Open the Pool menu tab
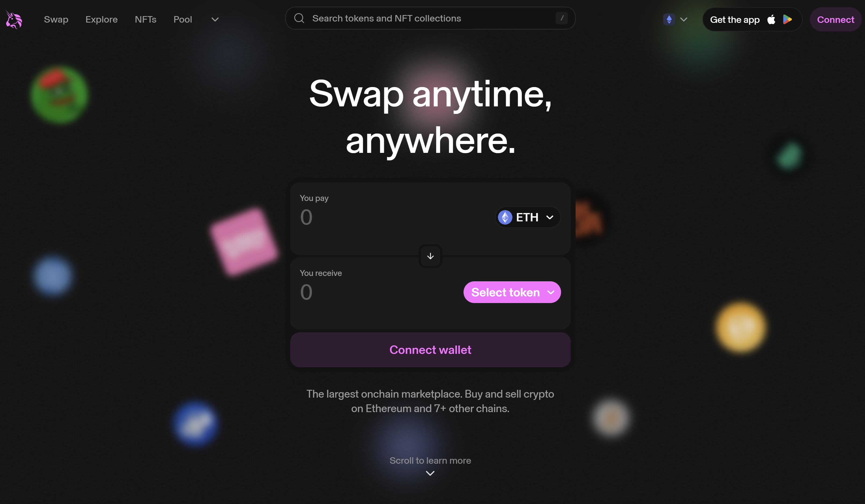The width and height of the screenshot is (865, 504). click(182, 19)
